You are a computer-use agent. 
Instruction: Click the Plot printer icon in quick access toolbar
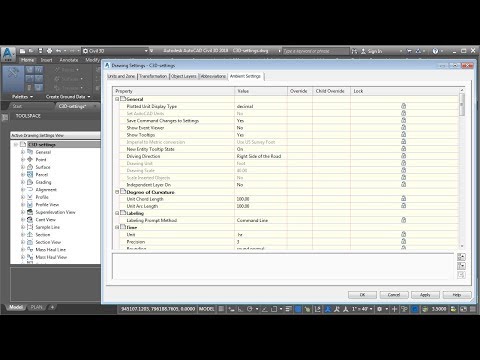pos(49,51)
